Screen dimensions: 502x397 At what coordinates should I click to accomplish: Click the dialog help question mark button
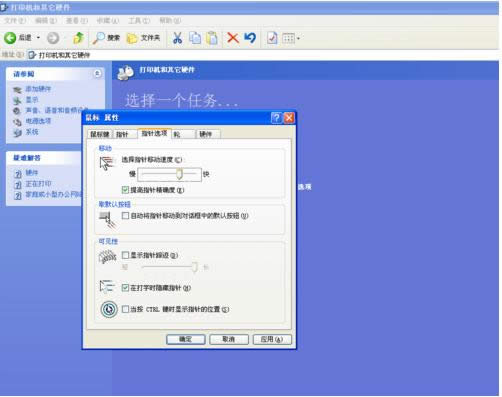(276, 118)
